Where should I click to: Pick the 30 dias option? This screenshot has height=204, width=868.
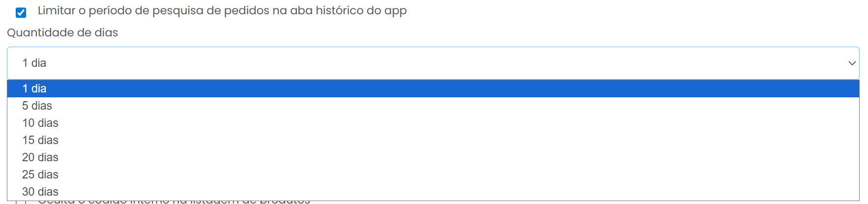(x=40, y=192)
